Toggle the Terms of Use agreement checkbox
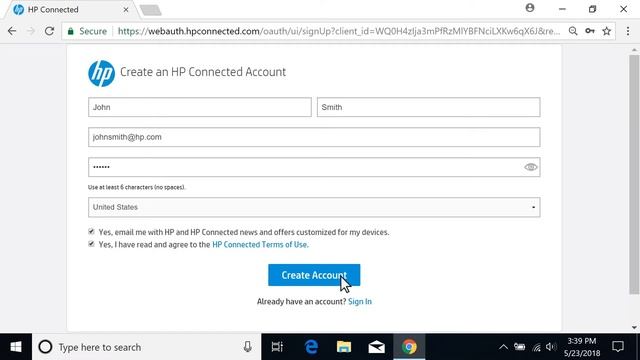Screen dimensions: 640x360 [91, 244]
